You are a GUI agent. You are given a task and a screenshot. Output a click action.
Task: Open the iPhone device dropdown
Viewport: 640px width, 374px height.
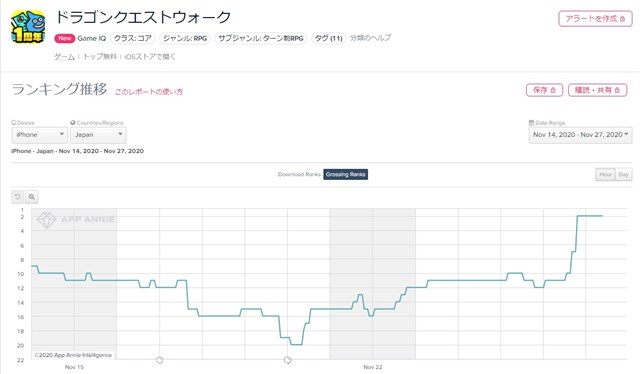40,135
